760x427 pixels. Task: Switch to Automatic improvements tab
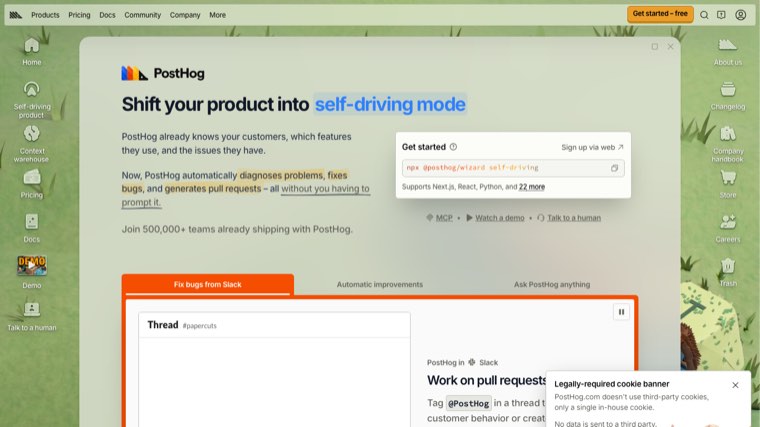[380, 285]
